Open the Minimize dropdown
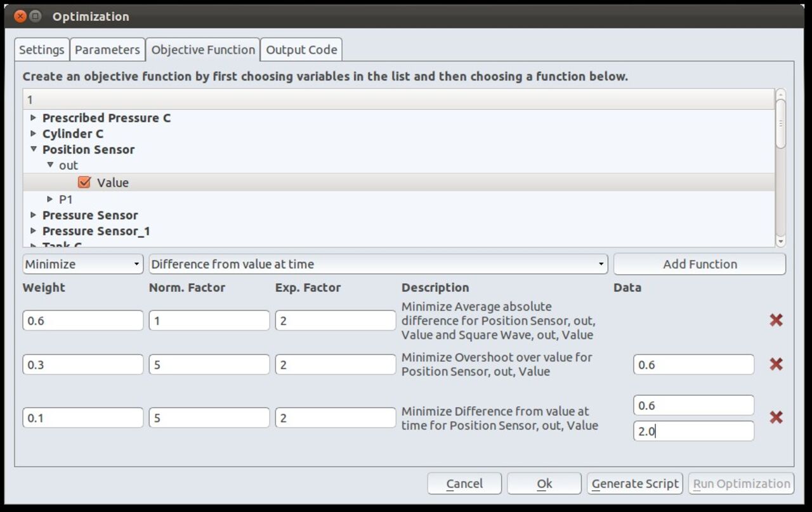This screenshot has height=512, width=812. pos(83,265)
